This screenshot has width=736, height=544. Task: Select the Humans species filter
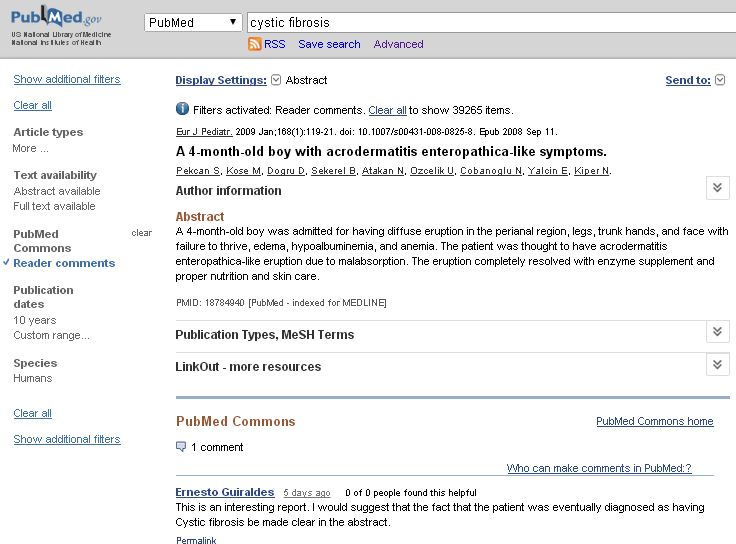[33, 378]
